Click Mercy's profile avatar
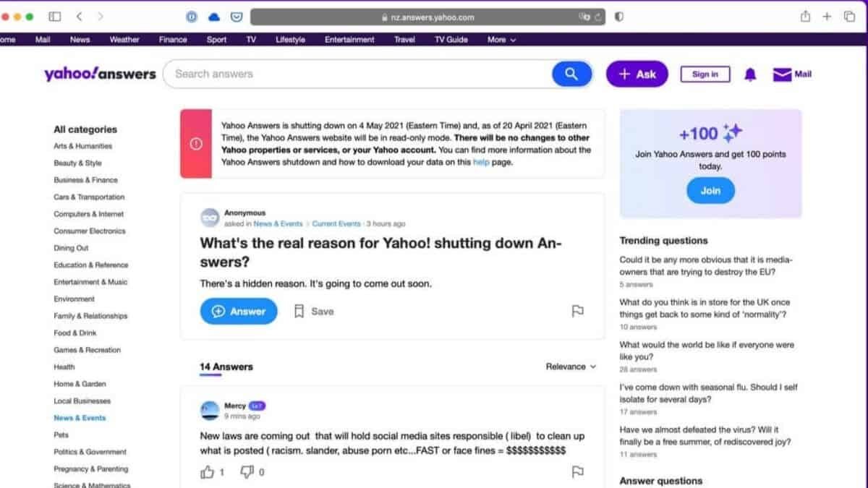Viewport: 868px width, 488px height. point(210,411)
